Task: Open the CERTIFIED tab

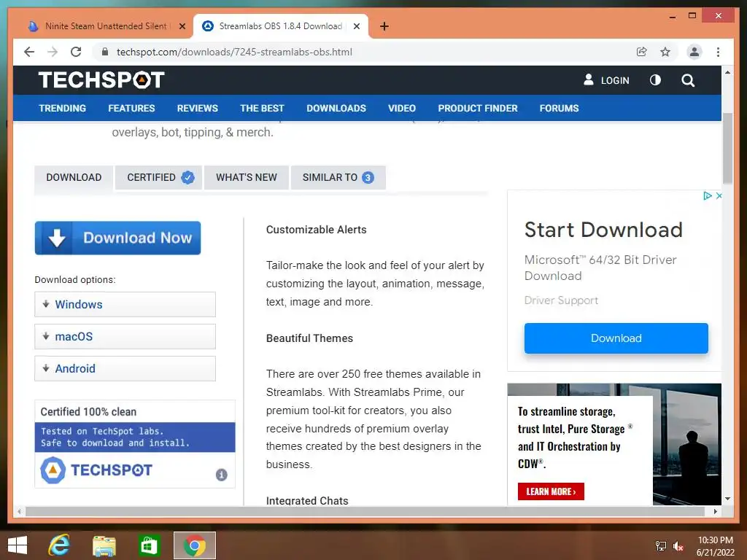Action: point(158,178)
